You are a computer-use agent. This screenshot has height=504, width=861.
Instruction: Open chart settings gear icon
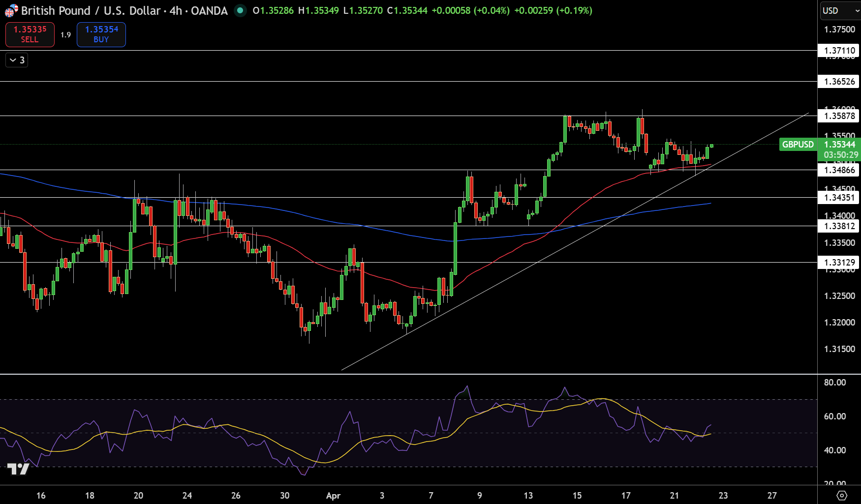click(x=842, y=495)
